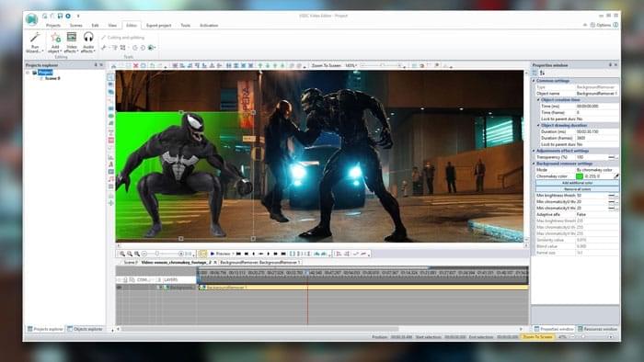Image resolution: width=644 pixels, height=362 pixels.
Task: Toggle the Adaptive alfa False value
Action: (597, 214)
